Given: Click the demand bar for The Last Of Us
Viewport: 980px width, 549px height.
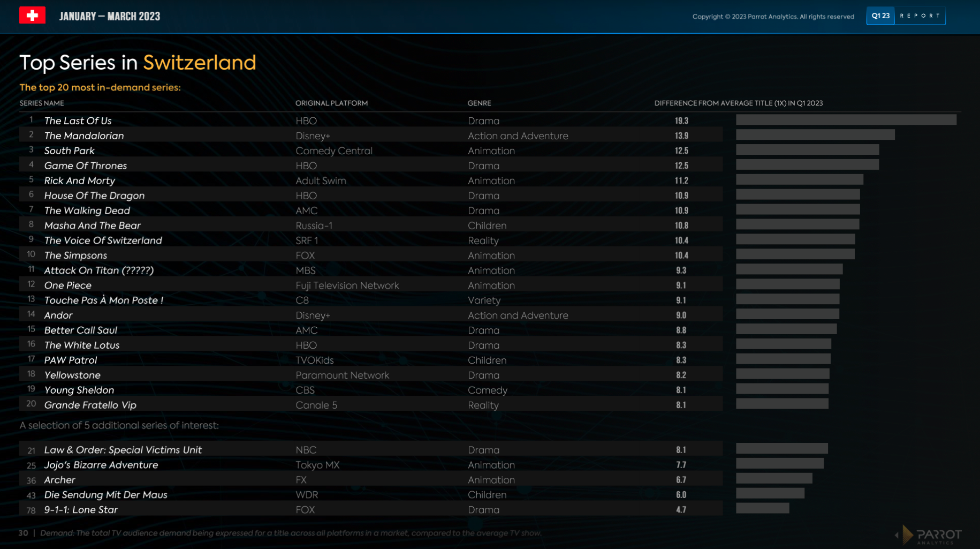Looking at the screenshot, I should [x=846, y=120].
